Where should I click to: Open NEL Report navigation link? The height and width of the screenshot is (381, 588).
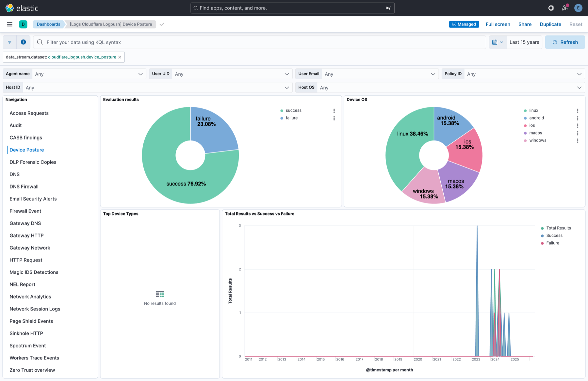pyautogui.click(x=22, y=284)
